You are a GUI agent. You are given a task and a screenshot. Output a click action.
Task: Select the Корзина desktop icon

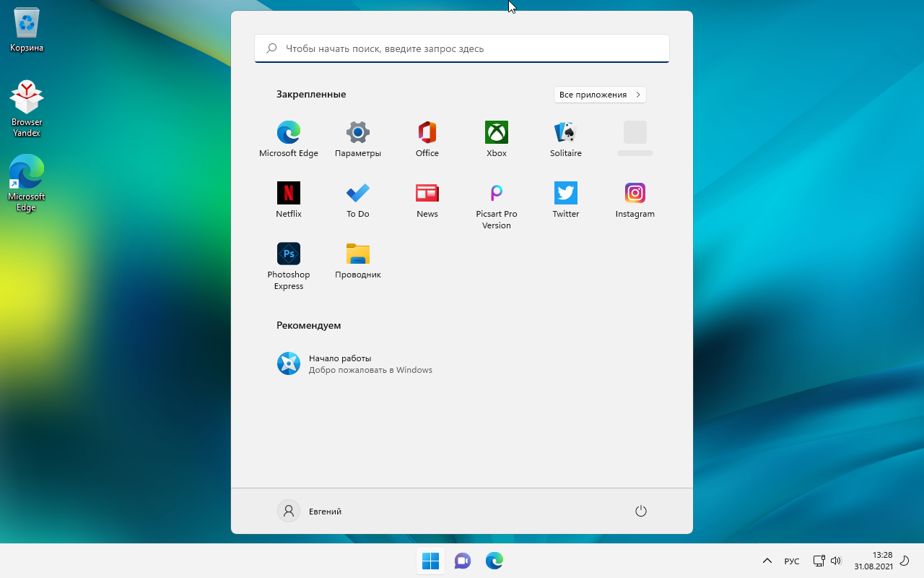click(27, 30)
